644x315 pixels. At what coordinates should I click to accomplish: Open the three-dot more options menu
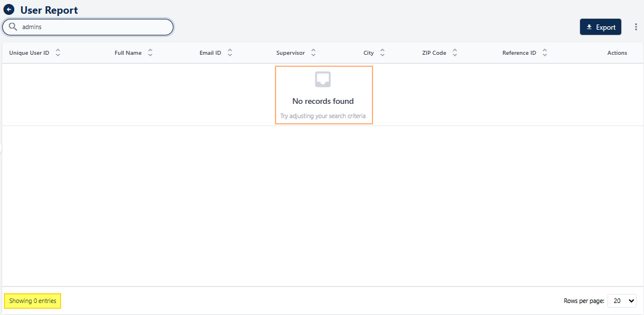coord(636,27)
